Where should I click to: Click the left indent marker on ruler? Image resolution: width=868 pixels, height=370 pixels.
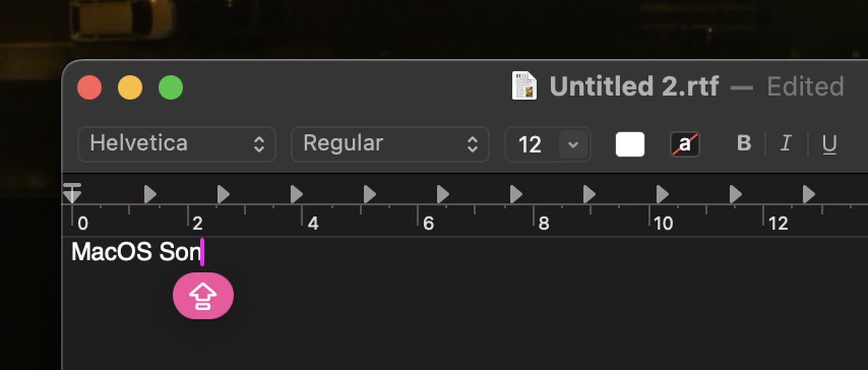(x=72, y=193)
